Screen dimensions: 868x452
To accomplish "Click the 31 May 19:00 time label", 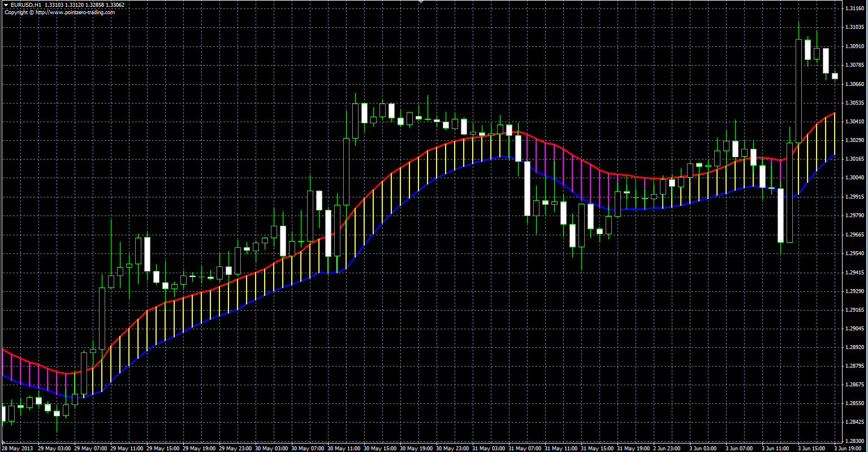I will (634, 448).
